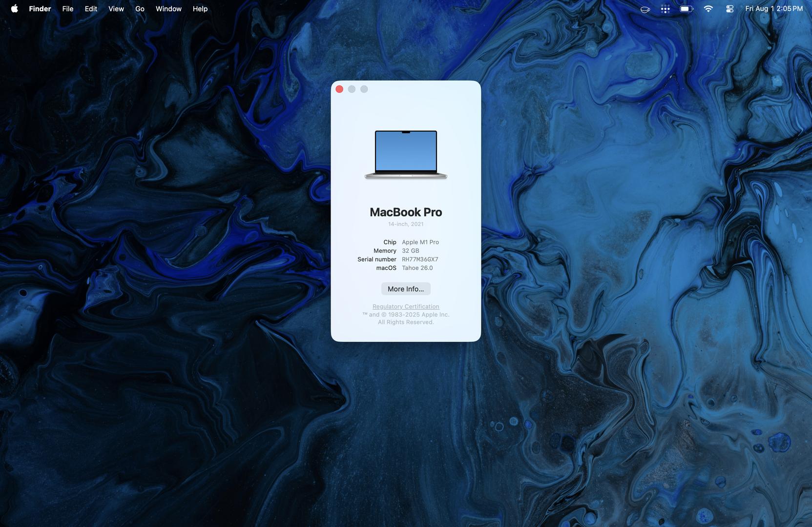
Task: Click the MacBook Pro title text
Action: point(406,212)
